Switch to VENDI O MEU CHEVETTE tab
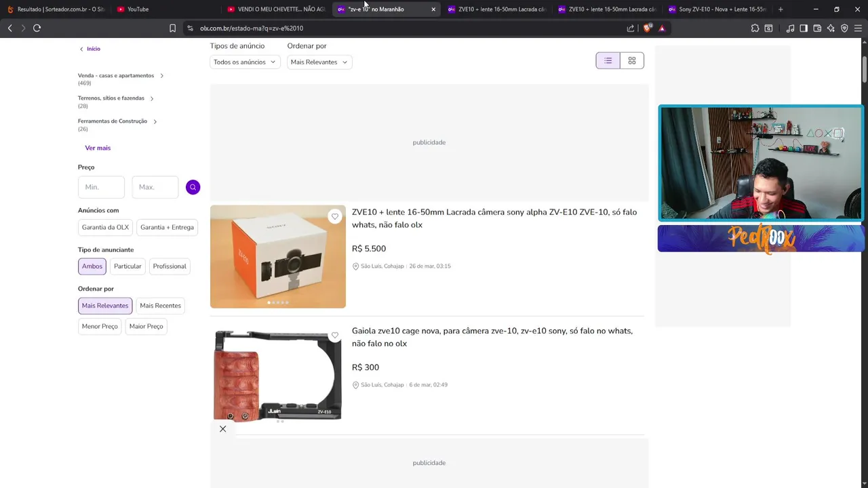The height and width of the screenshot is (488, 868). pos(275,9)
